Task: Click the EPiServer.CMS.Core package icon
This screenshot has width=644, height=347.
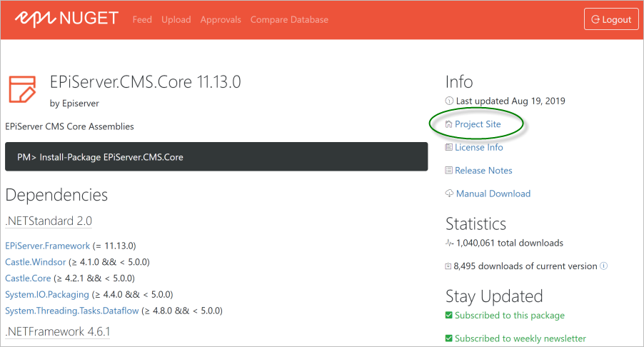Action: click(x=22, y=88)
